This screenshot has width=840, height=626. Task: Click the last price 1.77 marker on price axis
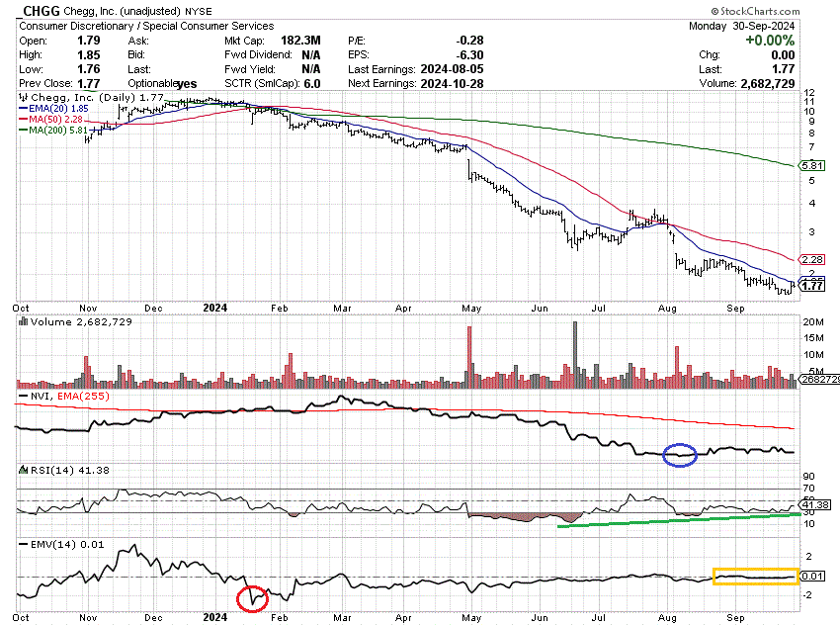810,286
